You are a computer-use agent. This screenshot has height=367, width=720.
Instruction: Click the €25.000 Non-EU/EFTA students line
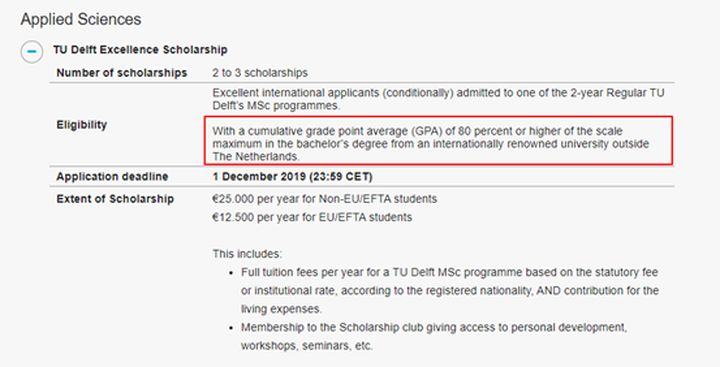(325, 199)
